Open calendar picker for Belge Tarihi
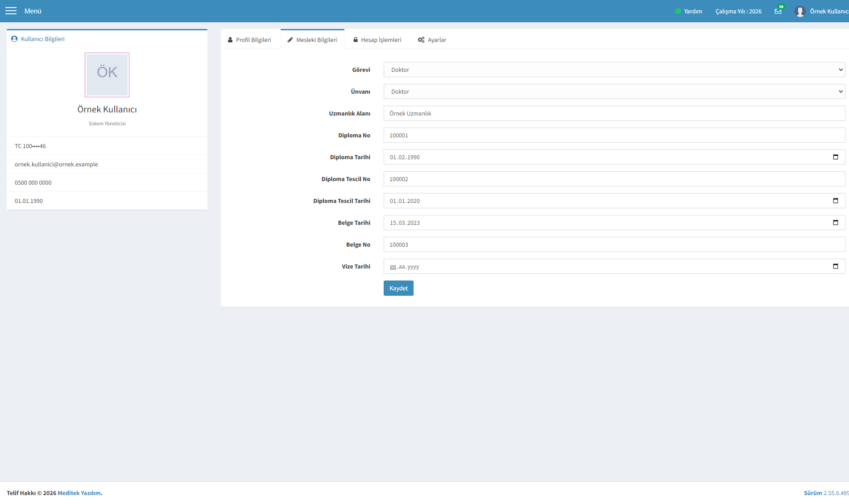 [836, 223]
